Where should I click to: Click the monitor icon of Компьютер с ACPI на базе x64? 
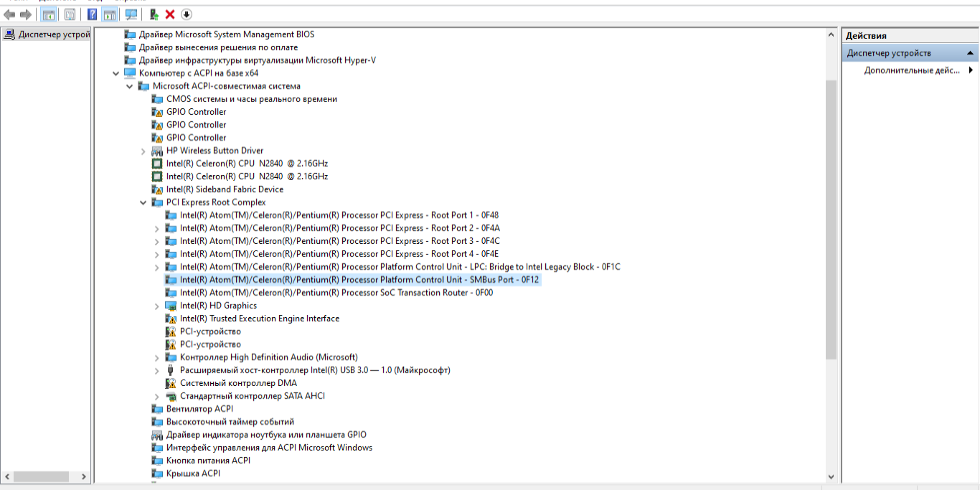coord(130,73)
